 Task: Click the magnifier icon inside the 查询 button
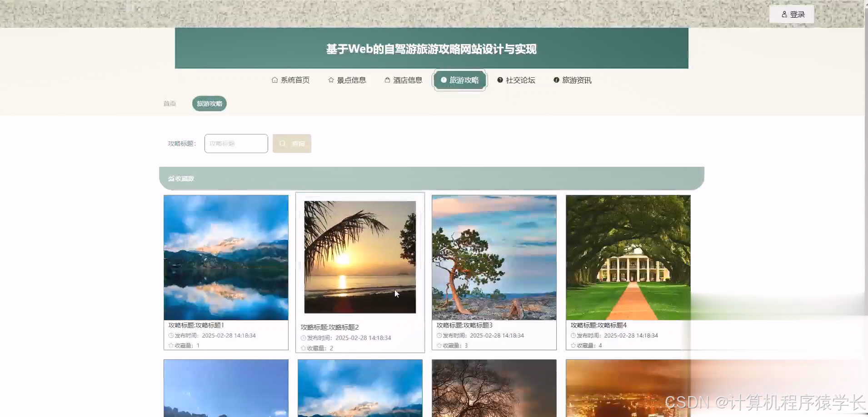(282, 143)
